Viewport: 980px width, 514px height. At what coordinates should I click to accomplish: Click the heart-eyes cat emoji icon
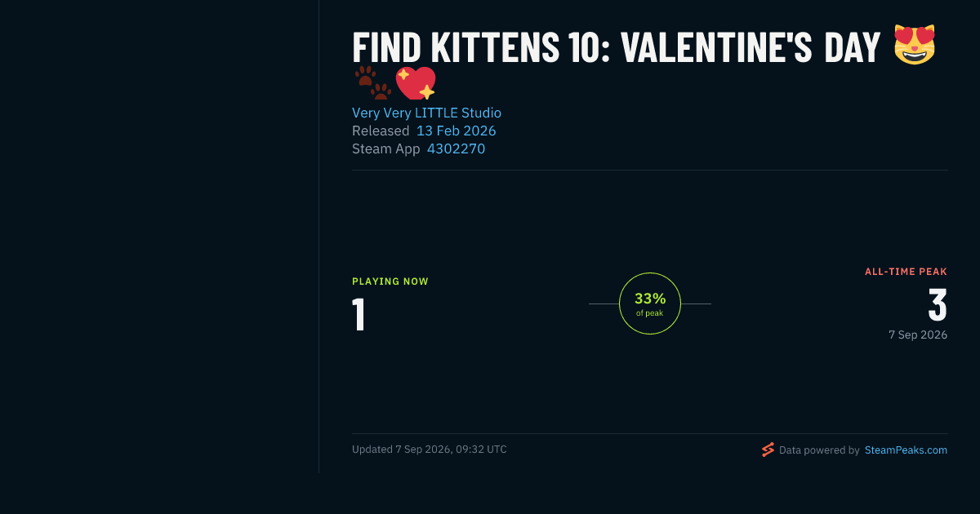click(x=914, y=45)
